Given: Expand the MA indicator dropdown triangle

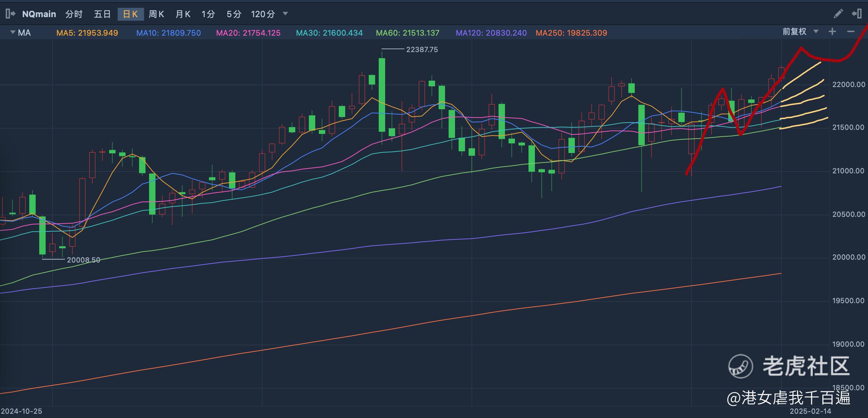Looking at the screenshot, I should coord(13,32).
